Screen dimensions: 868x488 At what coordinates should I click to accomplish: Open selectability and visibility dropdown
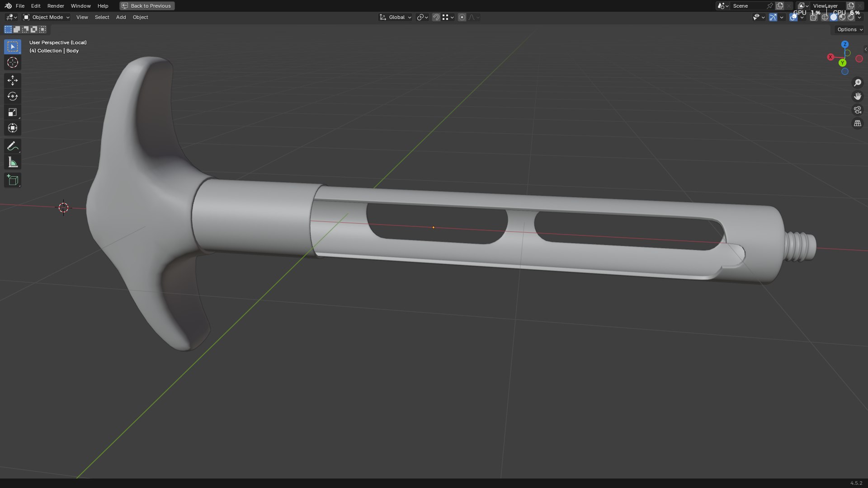tap(759, 17)
